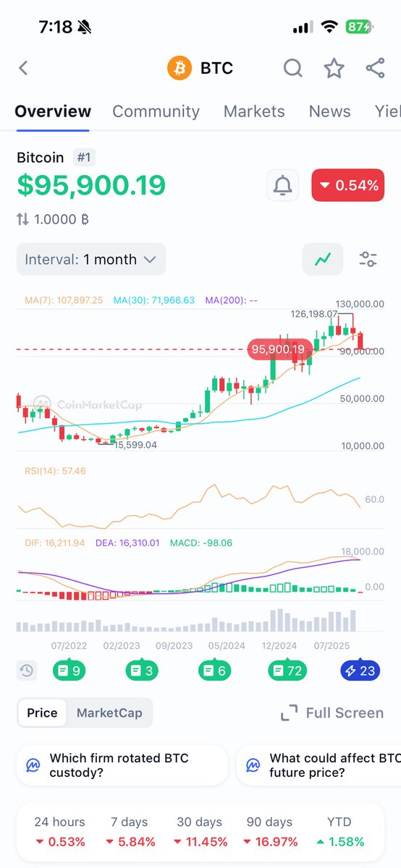Viewport: 401px width, 868px height.
Task: Tap the 1.0000 ₿ conversion amount
Action: click(62, 219)
